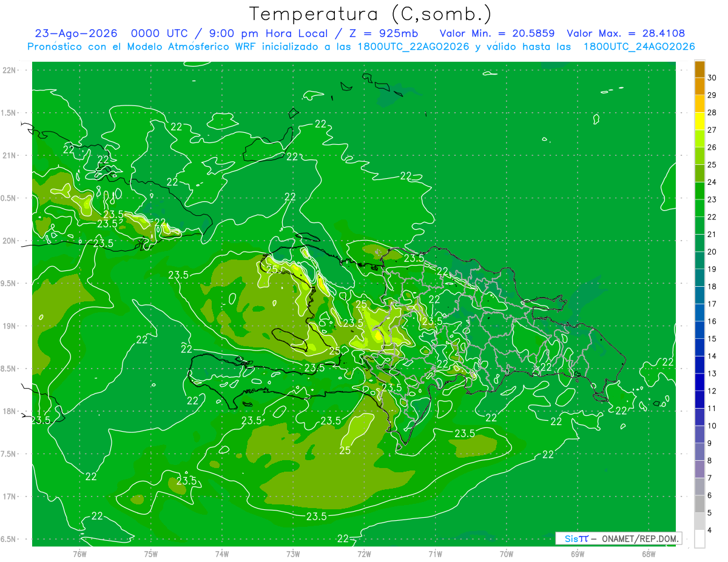The width and height of the screenshot is (728, 562).
Task: Pick the green swatch between 23 and 24
Action: 699,191
